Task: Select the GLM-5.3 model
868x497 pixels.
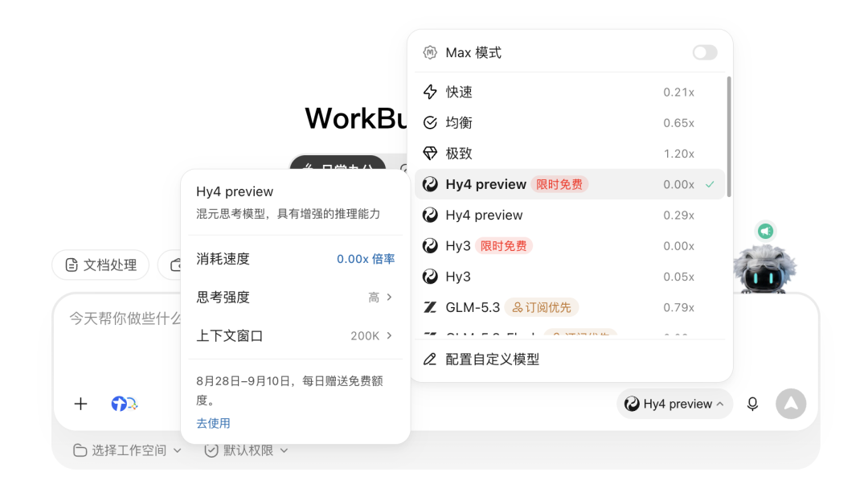Action: [569, 307]
